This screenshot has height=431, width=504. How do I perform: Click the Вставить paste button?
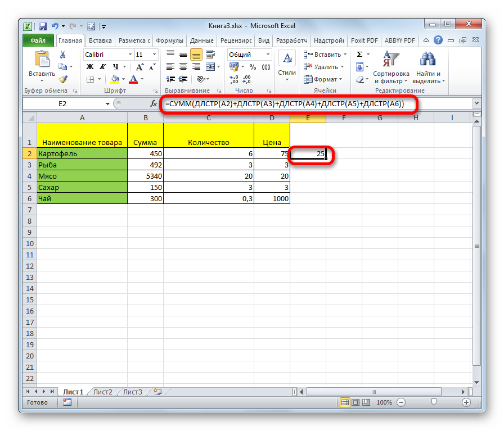42,66
